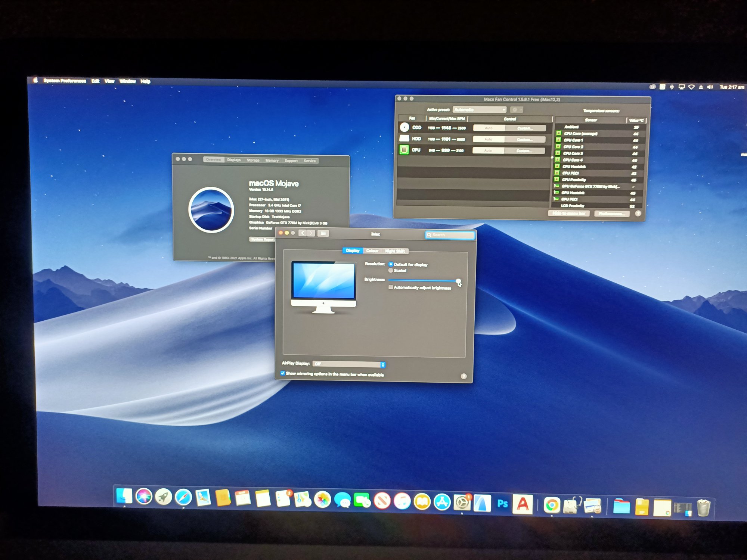Screen dimensions: 747x560
Task: Select the Scaled resolution option
Action: click(391, 270)
